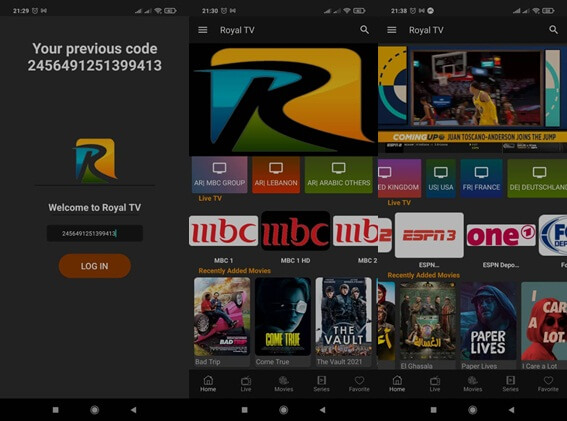
Task: Tap Android home button on right screen
Action: tap(472, 410)
